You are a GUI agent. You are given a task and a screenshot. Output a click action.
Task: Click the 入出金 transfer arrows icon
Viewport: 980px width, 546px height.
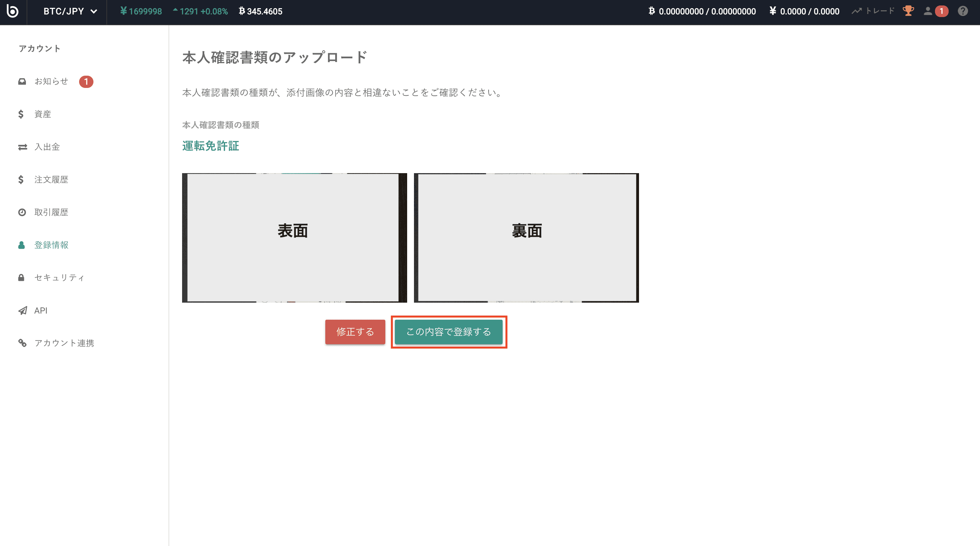(23, 147)
